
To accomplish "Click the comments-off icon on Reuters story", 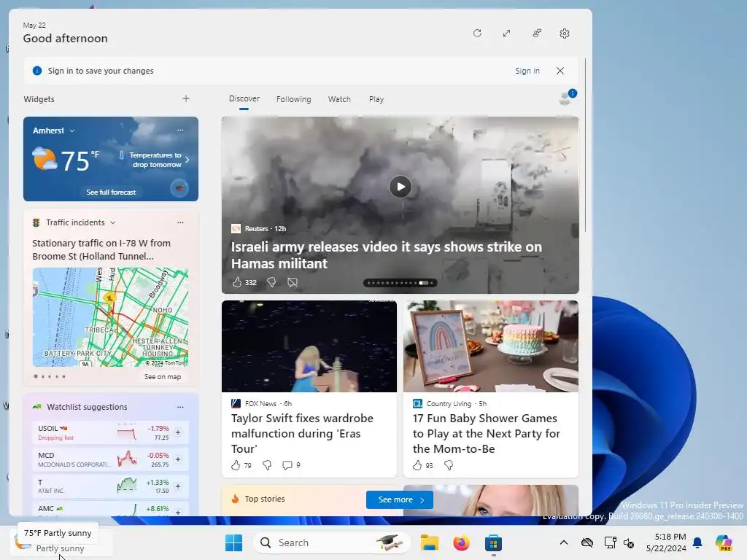I will (292, 282).
